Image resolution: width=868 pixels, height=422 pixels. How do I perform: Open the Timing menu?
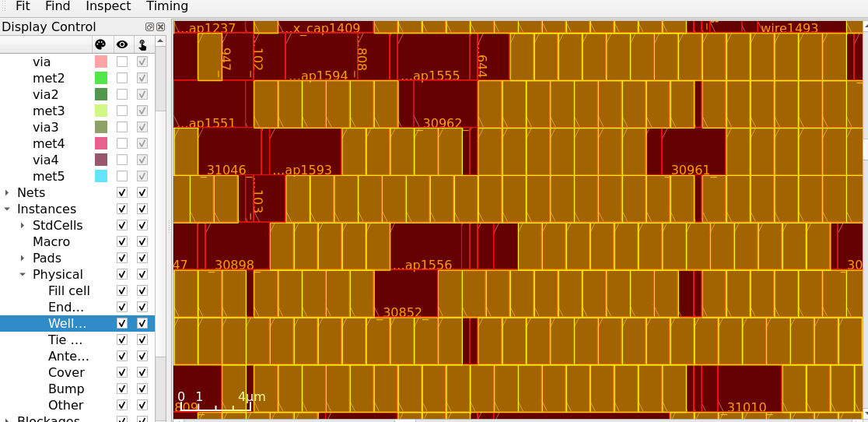tap(167, 6)
